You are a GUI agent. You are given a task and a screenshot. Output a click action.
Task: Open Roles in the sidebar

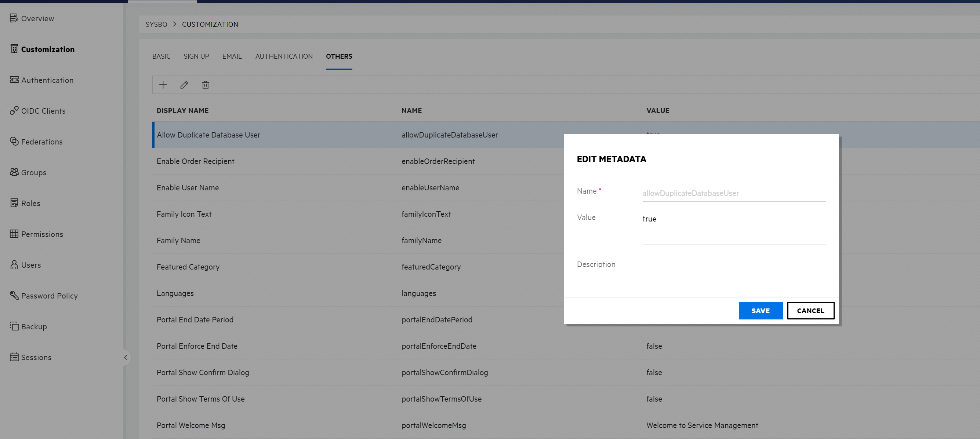click(x=31, y=203)
